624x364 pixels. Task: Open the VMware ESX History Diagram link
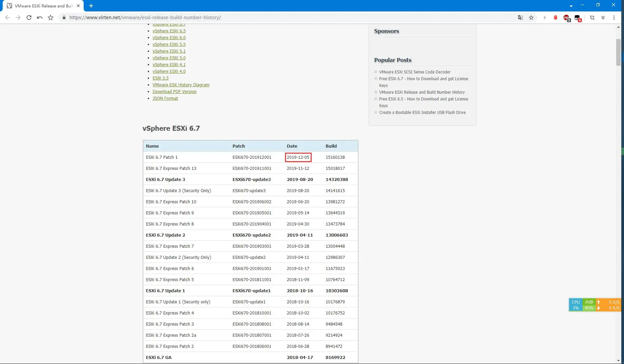(181, 85)
